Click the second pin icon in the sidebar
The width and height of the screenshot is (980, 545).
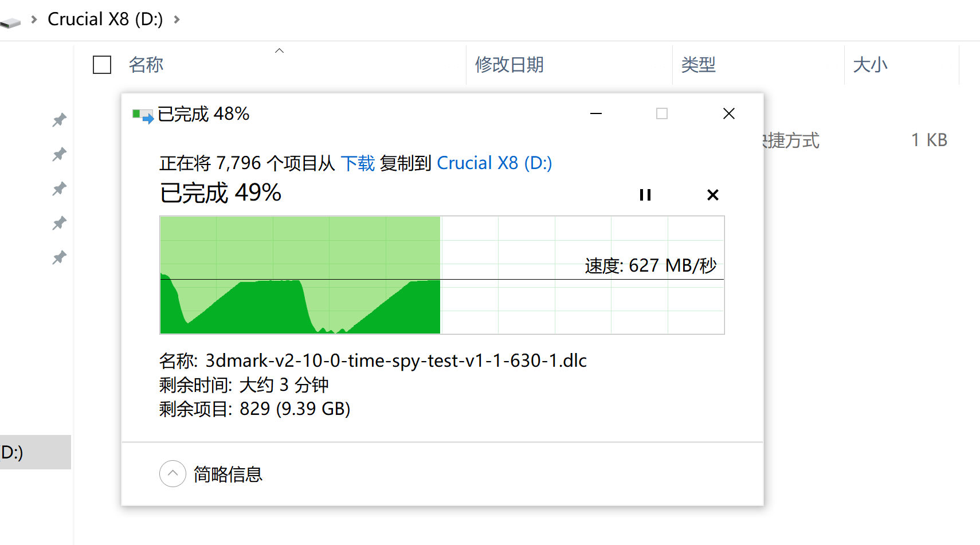pyautogui.click(x=59, y=154)
